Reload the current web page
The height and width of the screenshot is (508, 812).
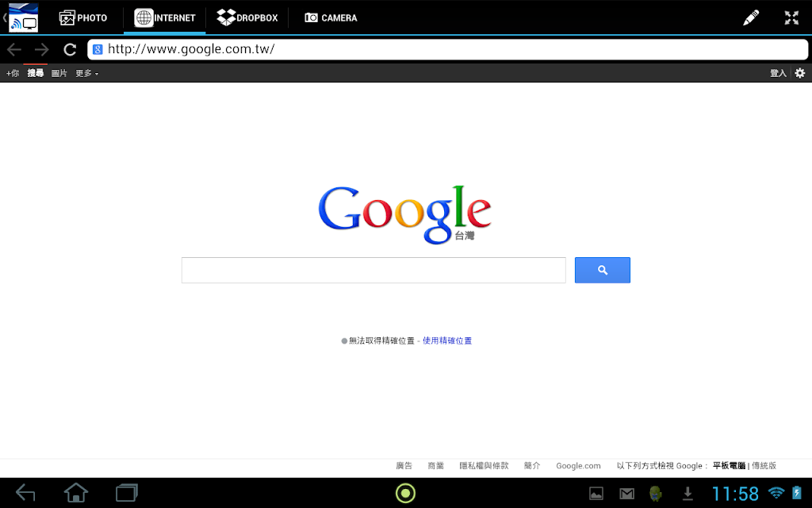70,50
